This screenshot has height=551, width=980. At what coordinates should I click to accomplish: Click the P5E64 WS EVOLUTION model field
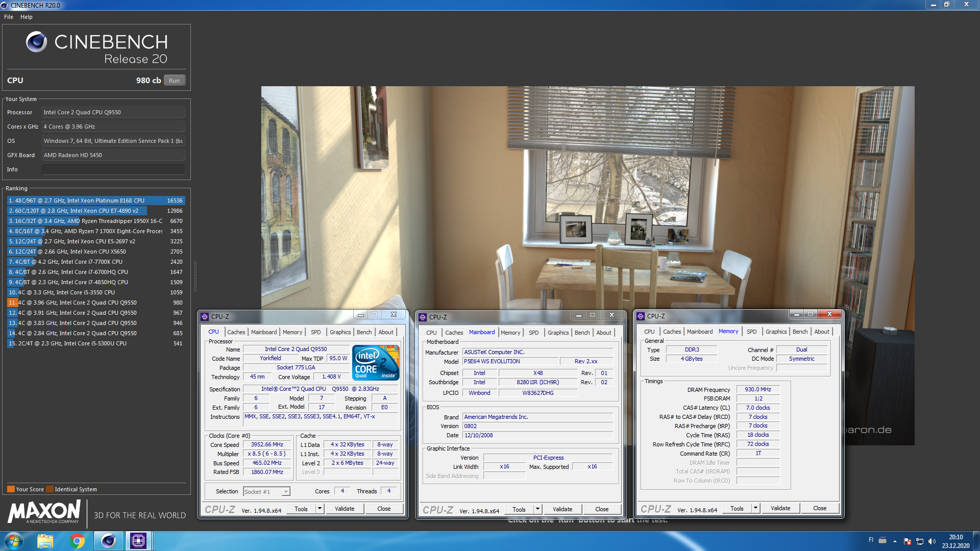[x=510, y=361]
